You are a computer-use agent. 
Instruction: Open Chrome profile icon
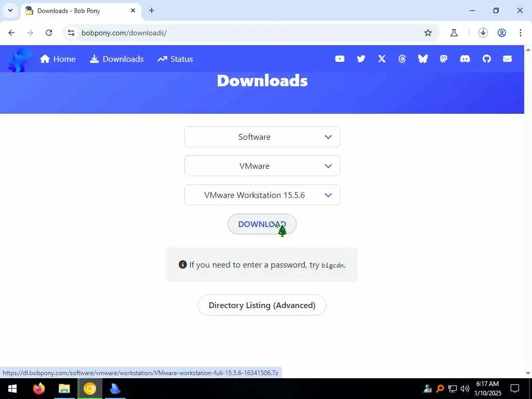[502, 33]
